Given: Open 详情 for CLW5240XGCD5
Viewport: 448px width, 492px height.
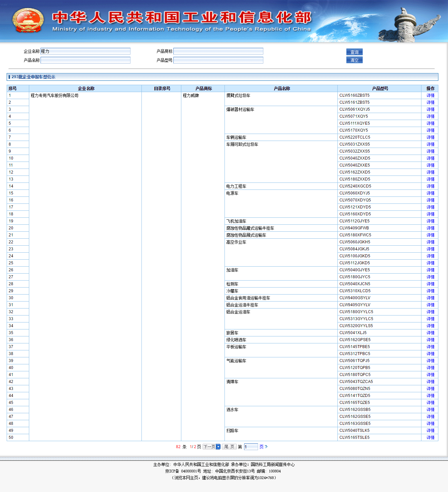Looking at the screenshot, I should [x=430, y=186].
